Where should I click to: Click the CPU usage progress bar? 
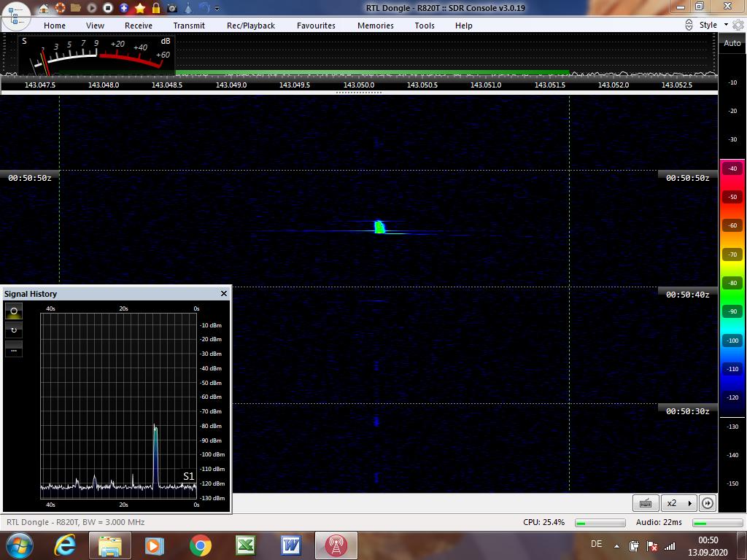[600, 523]
